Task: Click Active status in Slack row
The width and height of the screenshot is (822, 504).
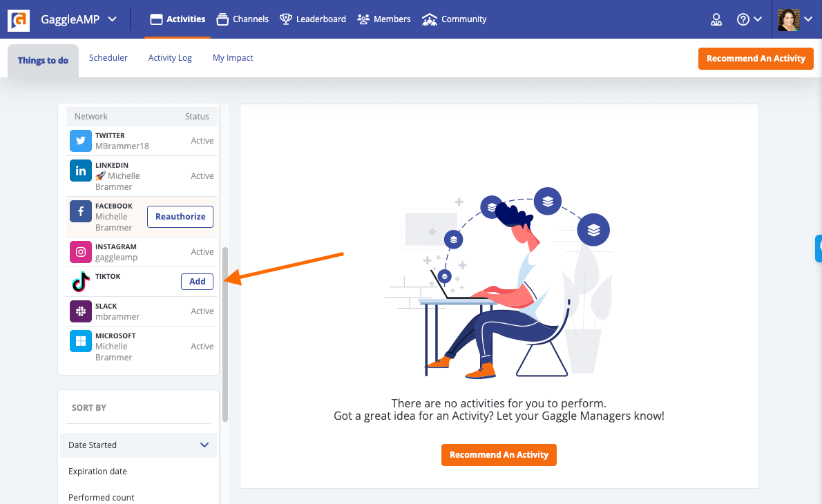Action: pyautogui.click(x=202, y=311)
